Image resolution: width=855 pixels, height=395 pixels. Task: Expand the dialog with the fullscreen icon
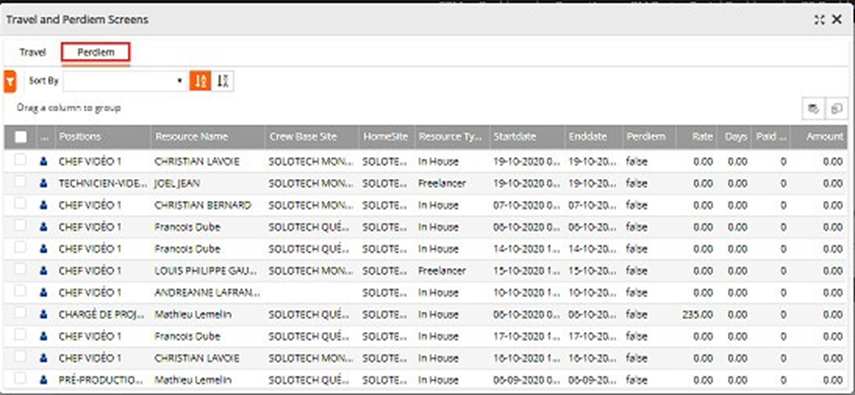click(819, 20)
